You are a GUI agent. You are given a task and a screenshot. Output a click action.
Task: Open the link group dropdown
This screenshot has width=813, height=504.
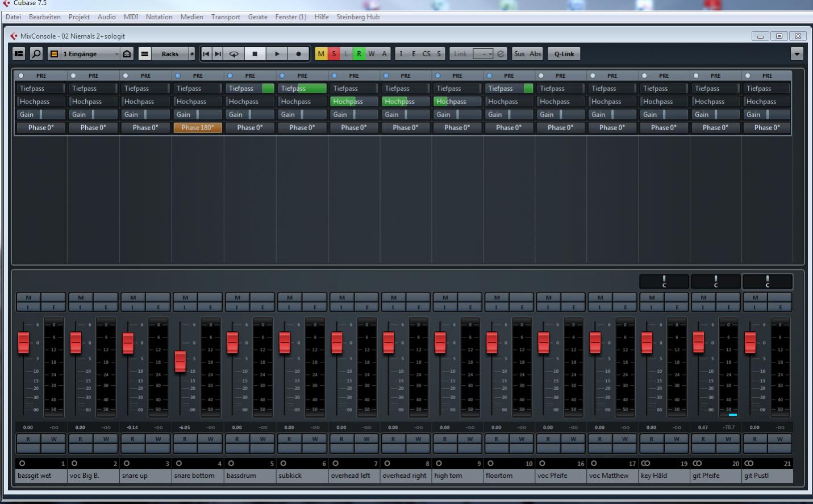click(x=483, y=54)
